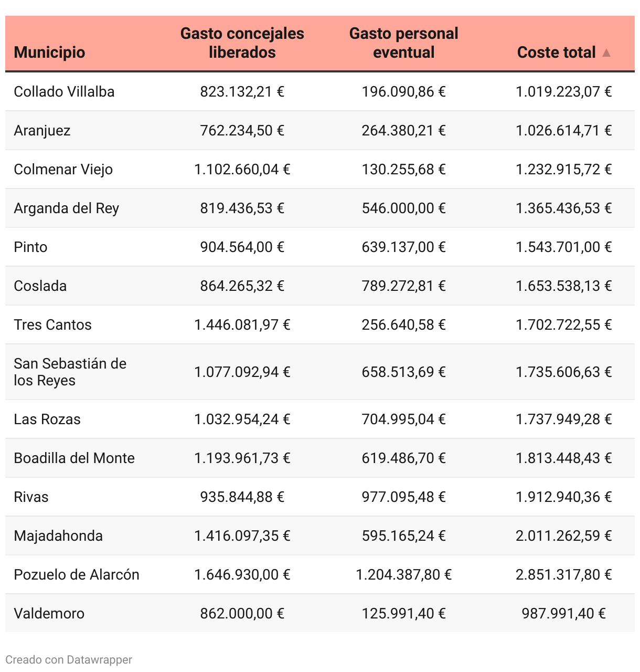The image size is (640, 672).
Task: Click the Aranjuez row name
Action: (42, 131)
